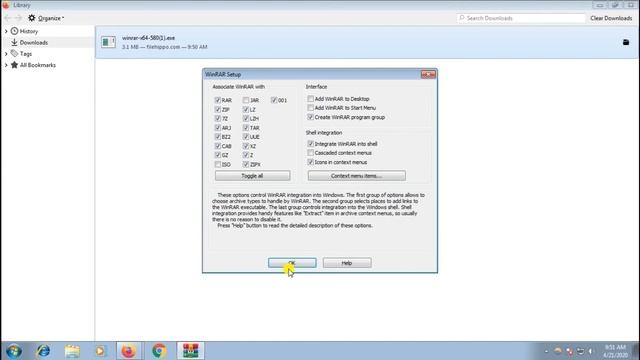Expand the Tags tree node
Viewport: 640px width, 360px height.
(6, 53)
